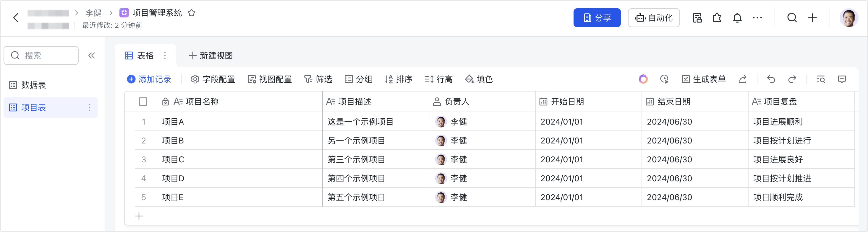Collapse the left sidebar with the chevron
Screen dimensions: 868x232
click(91, 55)
